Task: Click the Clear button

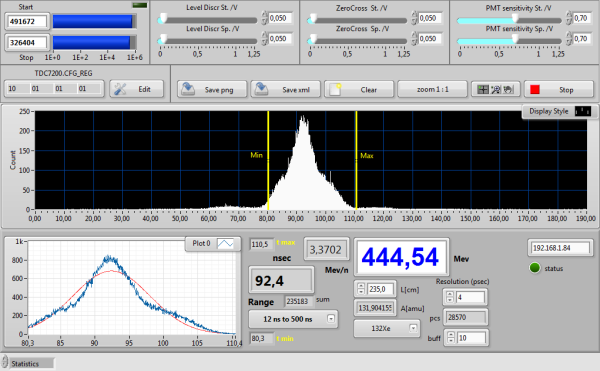Action: 359,89
